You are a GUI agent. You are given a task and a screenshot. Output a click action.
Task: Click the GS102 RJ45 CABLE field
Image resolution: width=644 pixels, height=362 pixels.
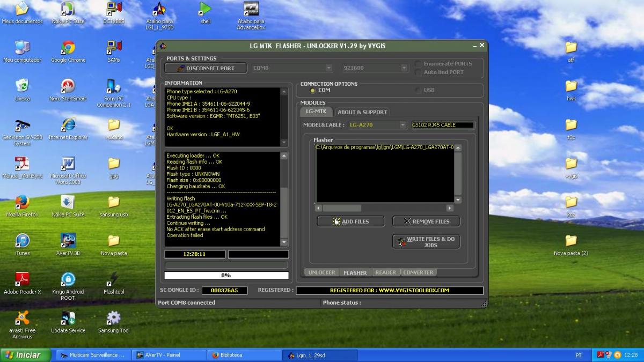(443, 125)
